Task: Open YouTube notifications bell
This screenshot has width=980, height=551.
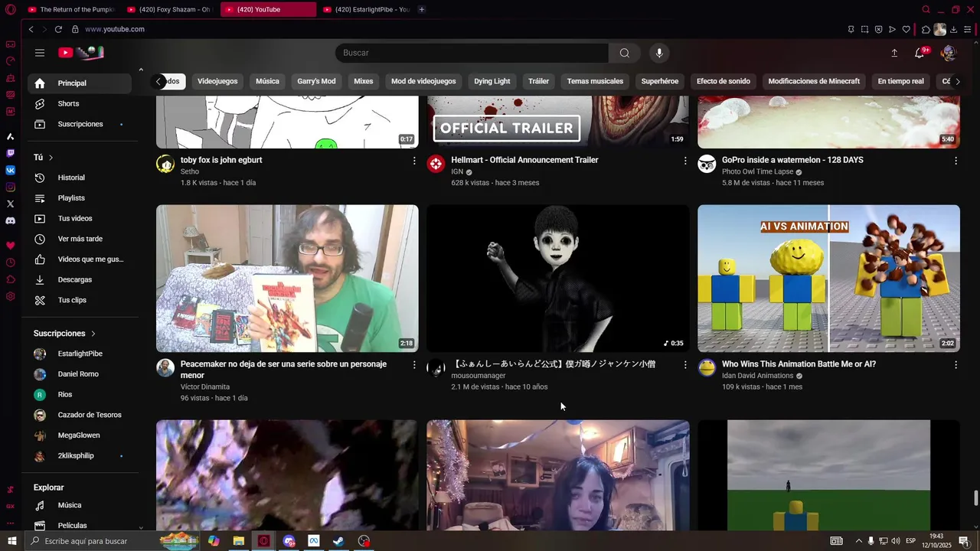Action: pos(920,53)
